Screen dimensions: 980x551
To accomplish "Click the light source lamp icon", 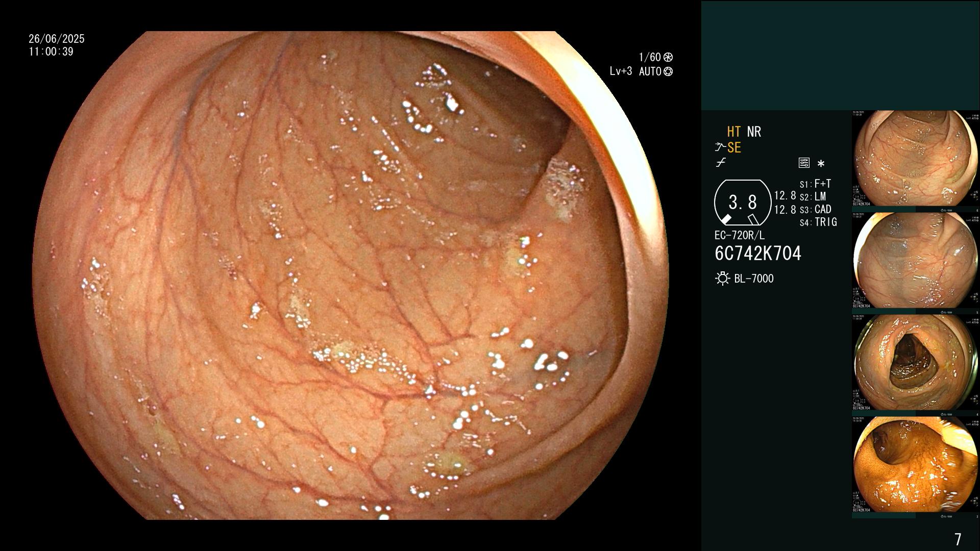I will [722, 279].
